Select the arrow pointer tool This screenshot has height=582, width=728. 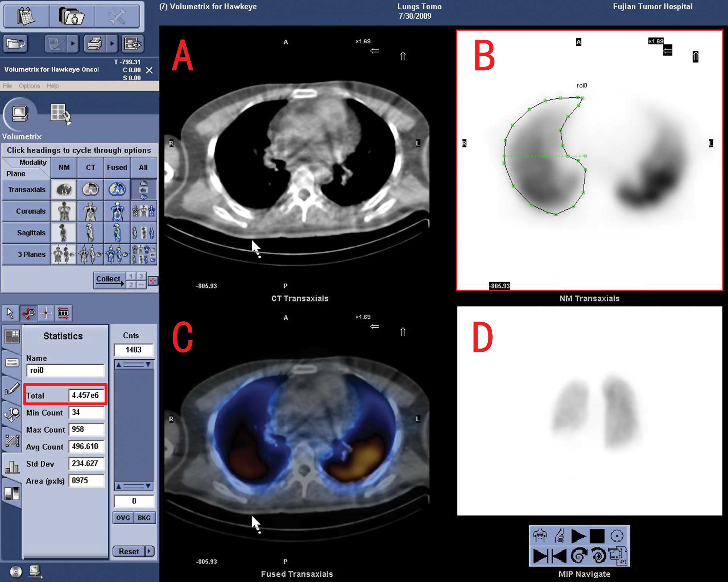tap(10, 313)
